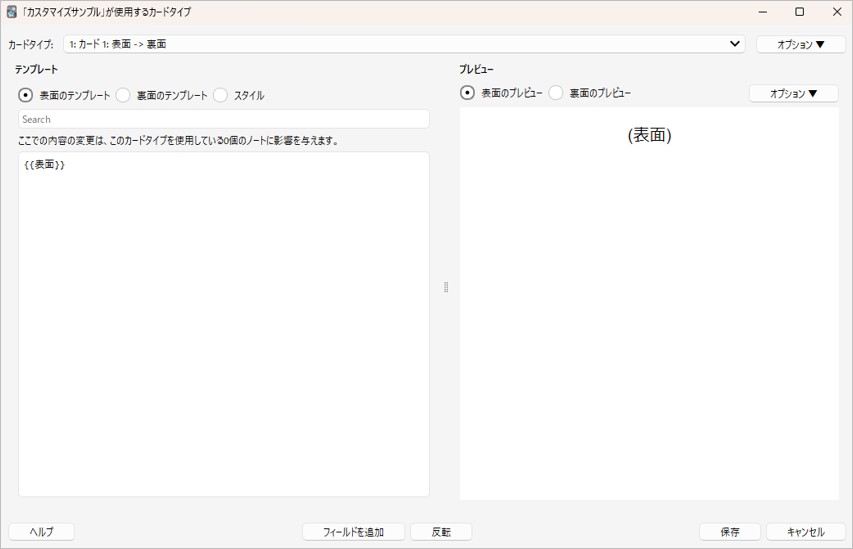This screenshot has height=549, width=853.
Task: Open the オプション menu in the プレビュー panel
Action: tap(793, 94)
